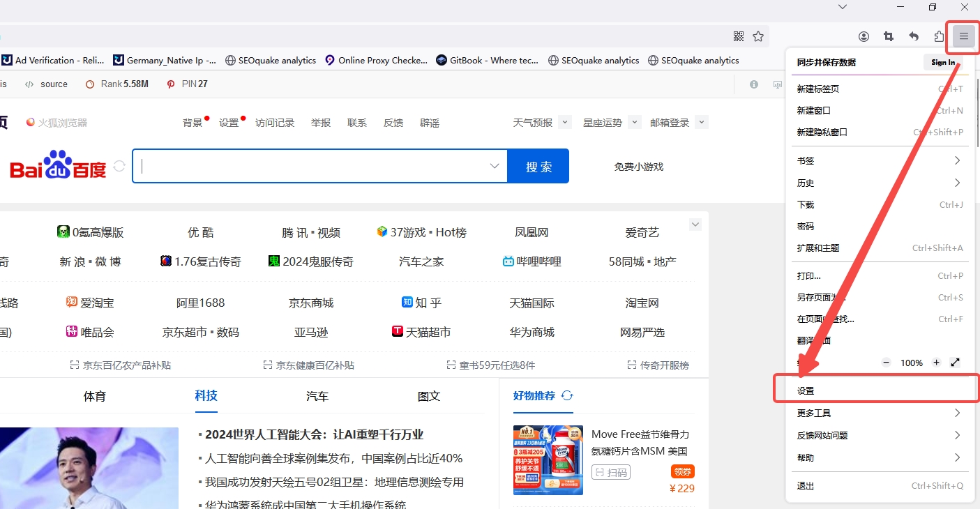
Task: Expand the 更多工具 submenu
Action: [x=880, y=413]
